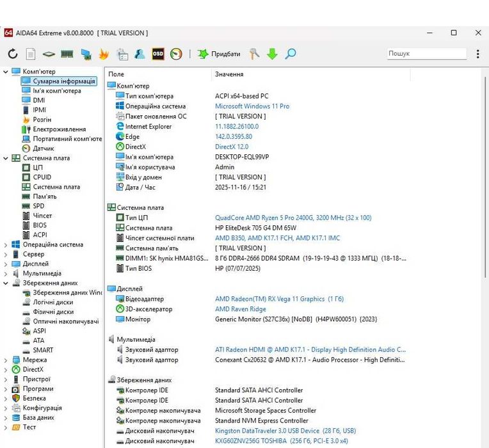Open the QuadCore AMD Ryzen 5 Pro link
The height and width of the screenshot is (448, 489).
pos(293,218)
